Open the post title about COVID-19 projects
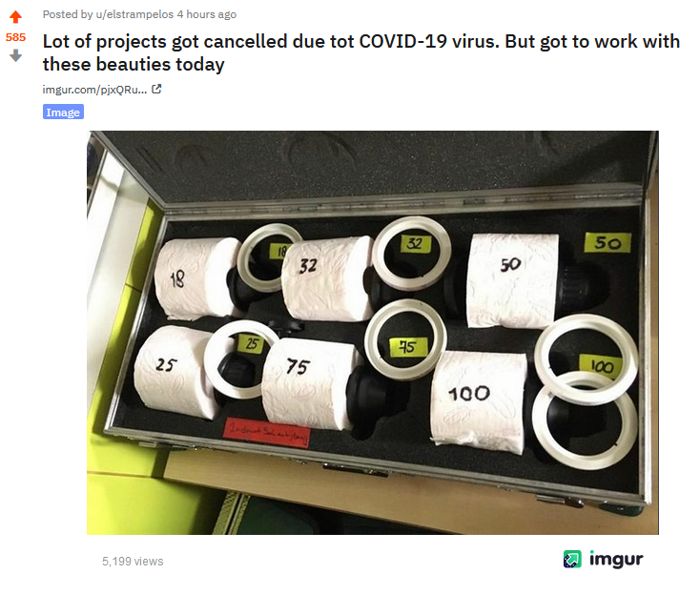 361,52
